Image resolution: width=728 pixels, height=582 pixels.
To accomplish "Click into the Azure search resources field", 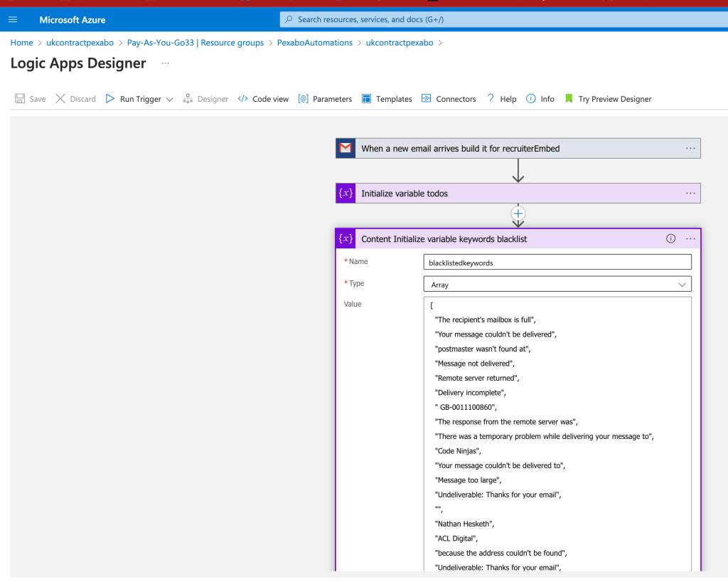I will point(504,19).
